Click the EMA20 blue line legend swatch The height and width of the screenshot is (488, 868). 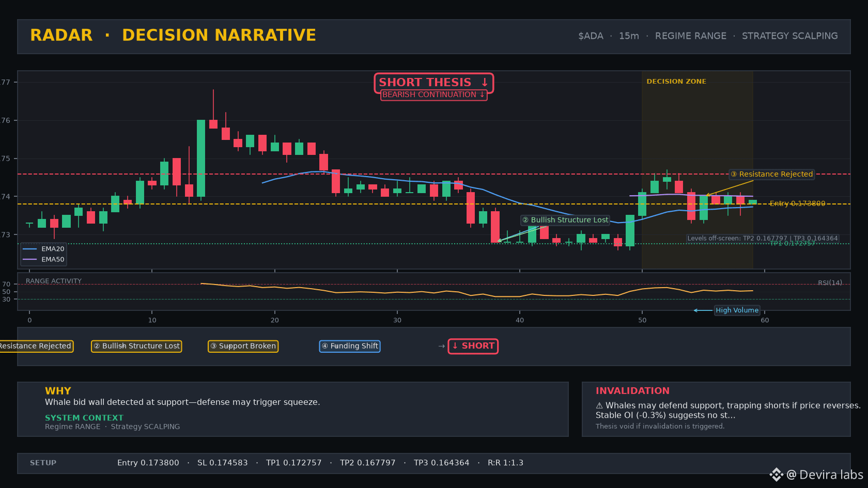30,249
